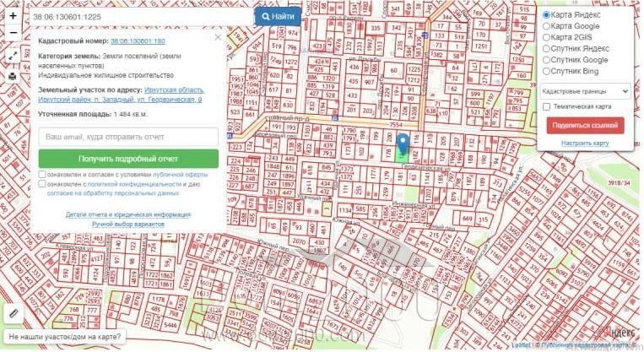Click Ручной выбор вариантов link
This screenshot has width=644, height=352.
pyautogui.click(x=128, y=224)
